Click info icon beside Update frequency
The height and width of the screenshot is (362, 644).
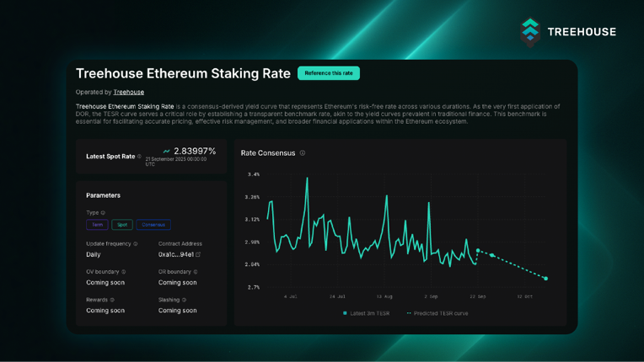point(136,244)
